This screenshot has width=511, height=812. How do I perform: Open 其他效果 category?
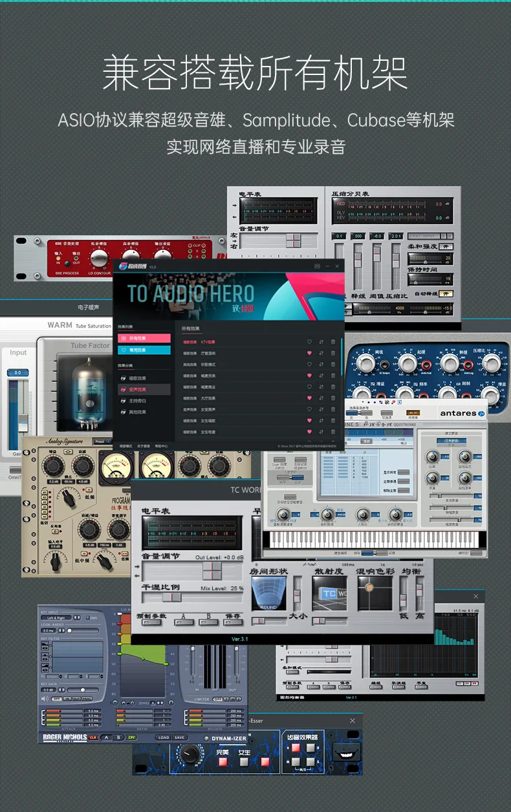pyautogui.click(x=144, y=412)
